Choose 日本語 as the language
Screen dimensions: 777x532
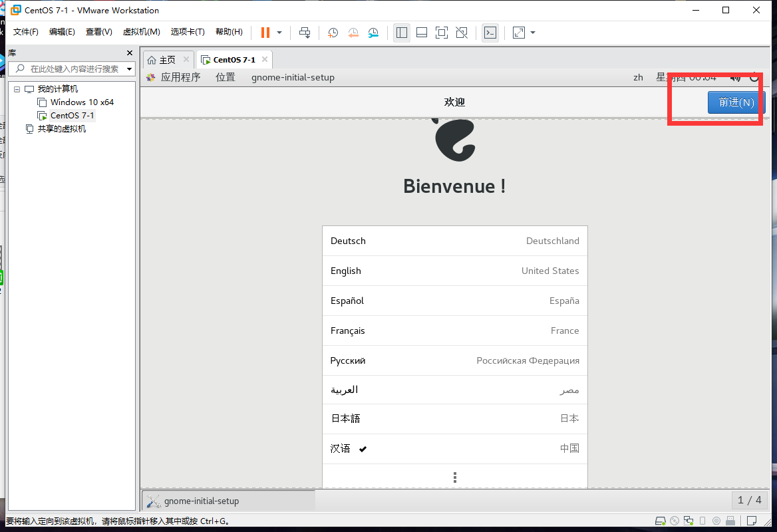[x=455, y=418]
